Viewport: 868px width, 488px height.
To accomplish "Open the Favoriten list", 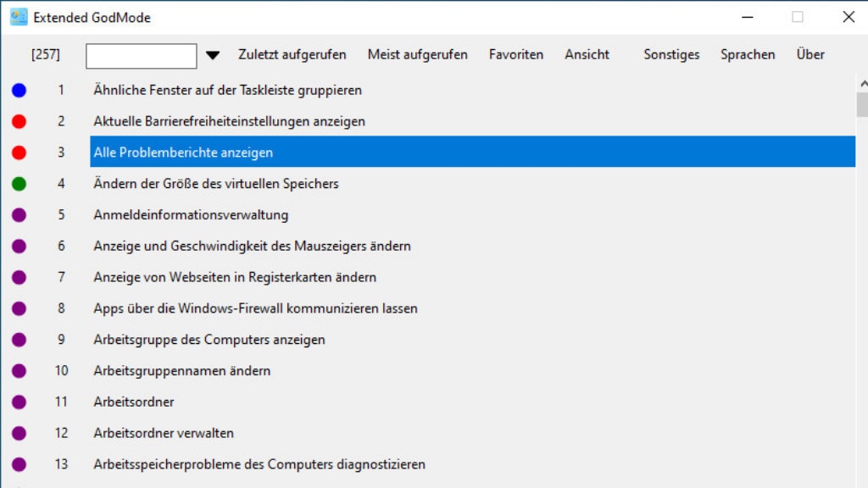I will pyautogui.click(x=516, y=54).
